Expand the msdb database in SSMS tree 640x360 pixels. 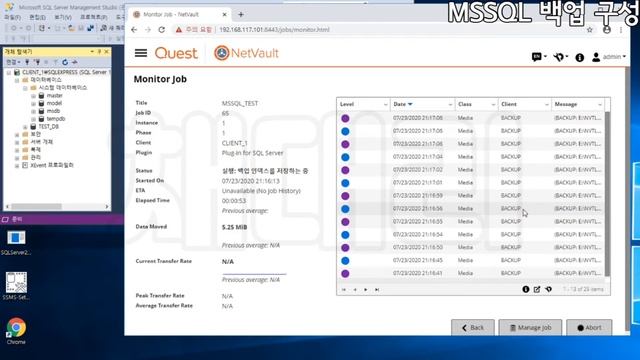(33, 111)
